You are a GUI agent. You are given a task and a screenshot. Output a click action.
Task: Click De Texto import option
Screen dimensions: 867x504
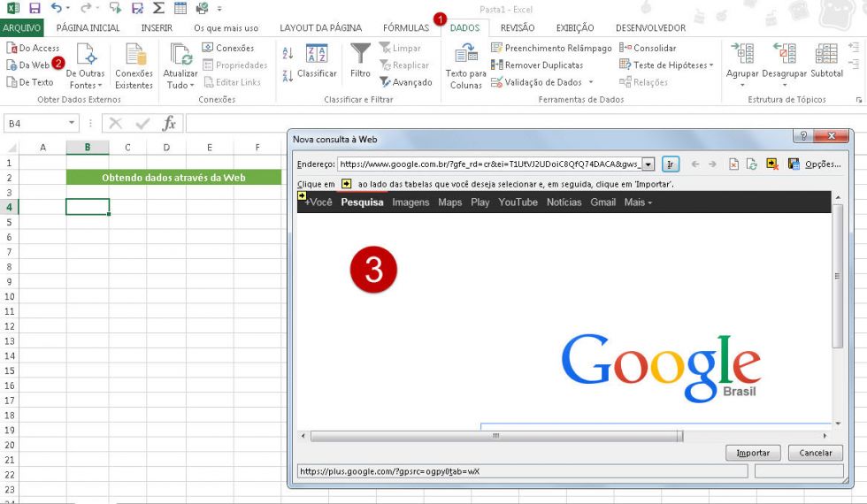[x=30, y=82]
